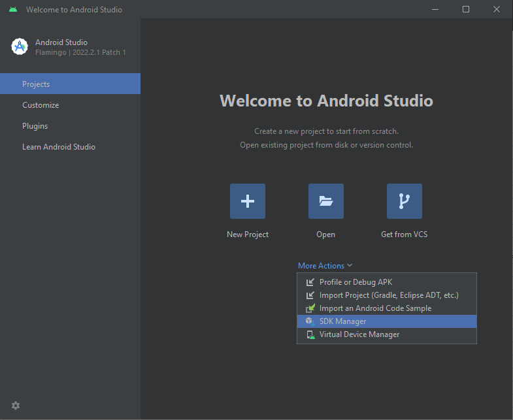Viewport: 513px width, 420px height.
Task: Click the Virtual Device Manager icon
Action: click(310, 334)
